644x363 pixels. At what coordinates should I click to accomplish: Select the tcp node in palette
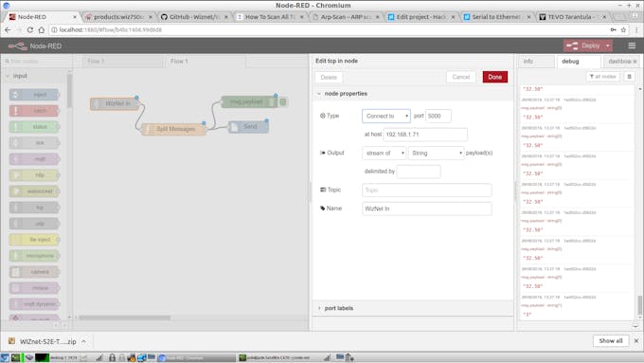click(34, 208)
